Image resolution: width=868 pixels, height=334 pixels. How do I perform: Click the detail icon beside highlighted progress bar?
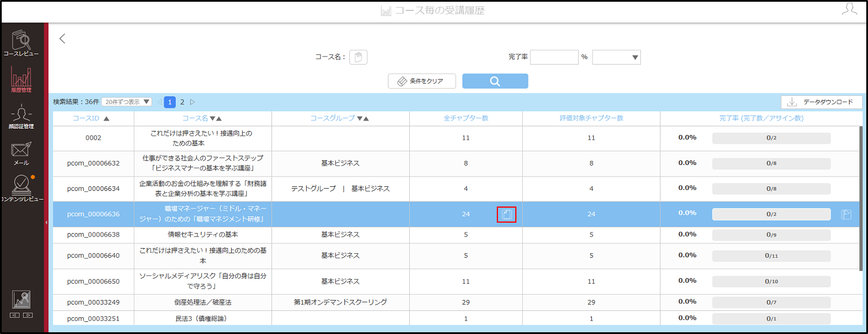coord(846,215)
